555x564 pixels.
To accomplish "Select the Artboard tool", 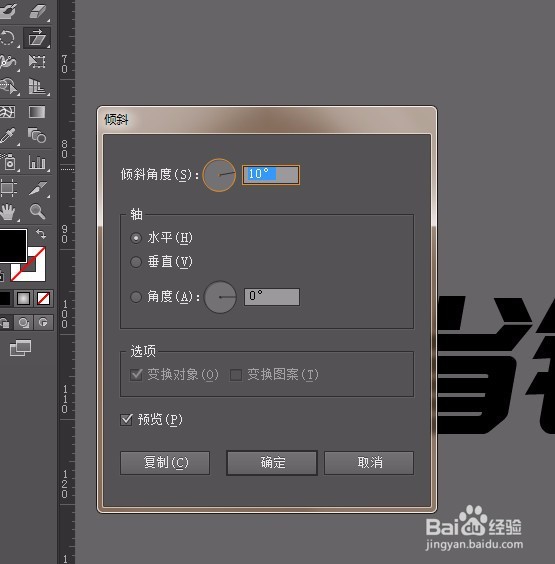I will tap(8, 188).
